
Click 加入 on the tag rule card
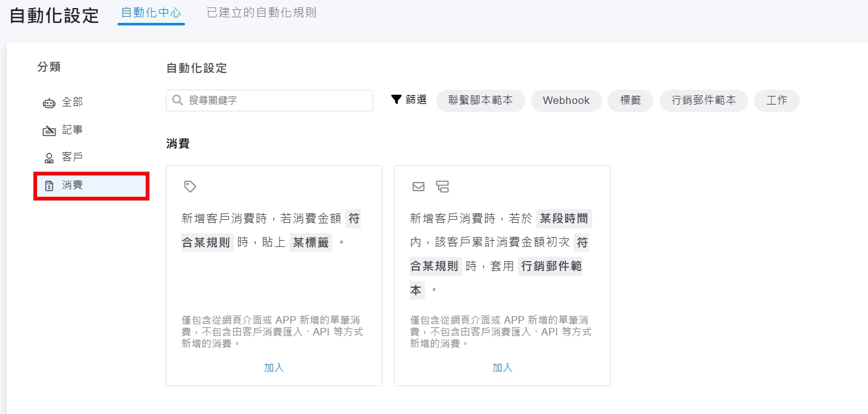point(273,368)
